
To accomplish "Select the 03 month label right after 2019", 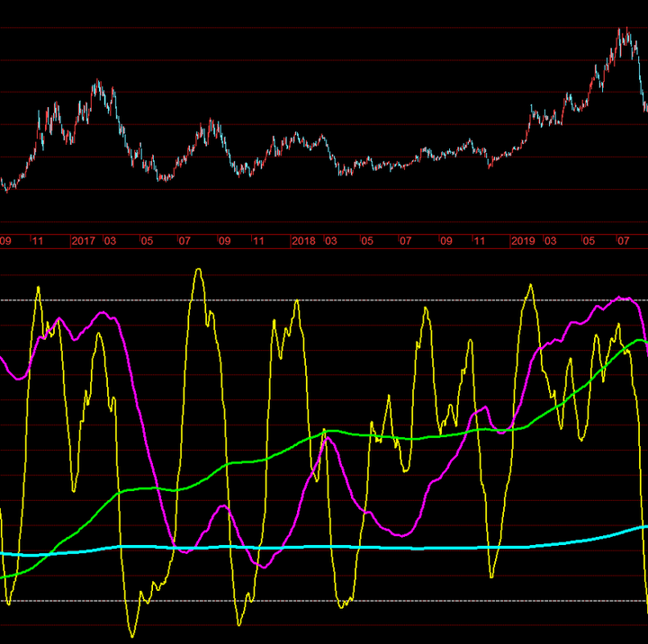I will tap(550, 241).
